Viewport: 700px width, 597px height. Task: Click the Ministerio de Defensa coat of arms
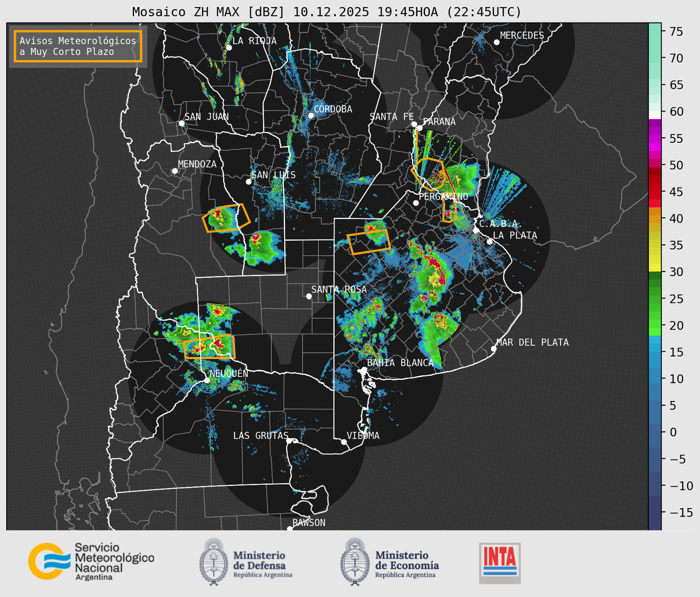tap(214, 562)
